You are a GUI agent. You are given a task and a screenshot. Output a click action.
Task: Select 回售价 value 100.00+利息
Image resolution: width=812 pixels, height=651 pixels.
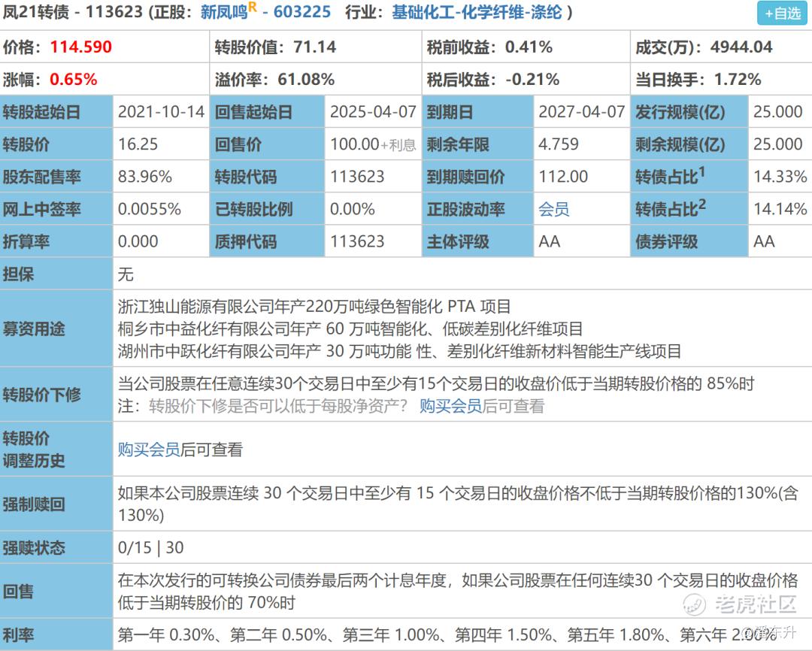(x=373, y=144)
